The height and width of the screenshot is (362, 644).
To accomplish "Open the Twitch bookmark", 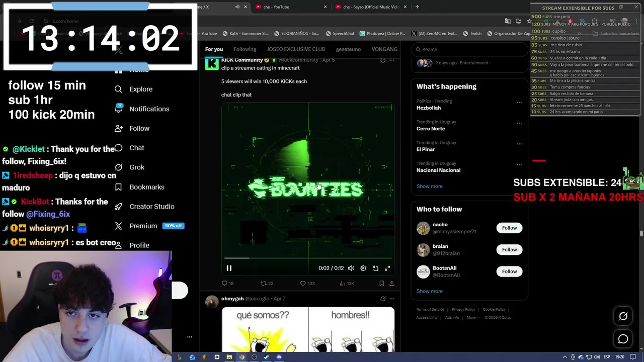I will pos(471,34).
